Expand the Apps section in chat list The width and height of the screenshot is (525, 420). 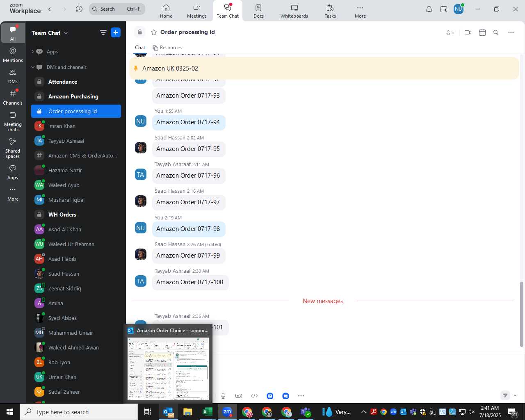[x=33, y=52]
